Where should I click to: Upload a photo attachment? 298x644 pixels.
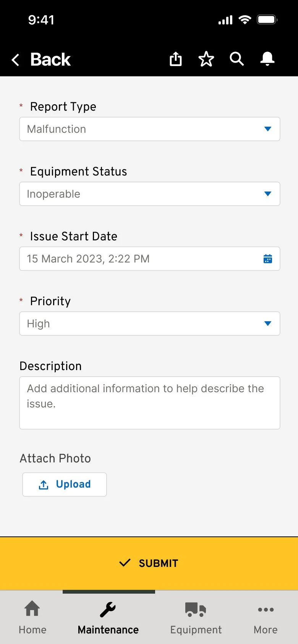(65, 485)
